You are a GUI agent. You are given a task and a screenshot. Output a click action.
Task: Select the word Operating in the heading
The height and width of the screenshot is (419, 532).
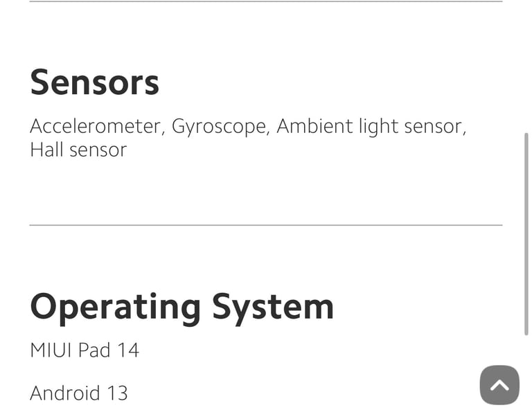point(116,308)
